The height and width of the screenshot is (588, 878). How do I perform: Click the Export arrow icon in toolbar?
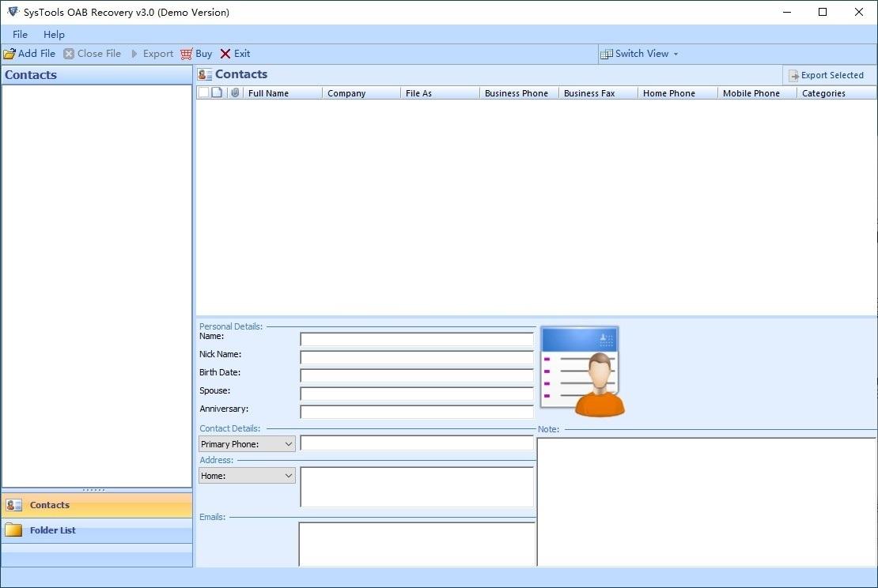coord(134,54)
